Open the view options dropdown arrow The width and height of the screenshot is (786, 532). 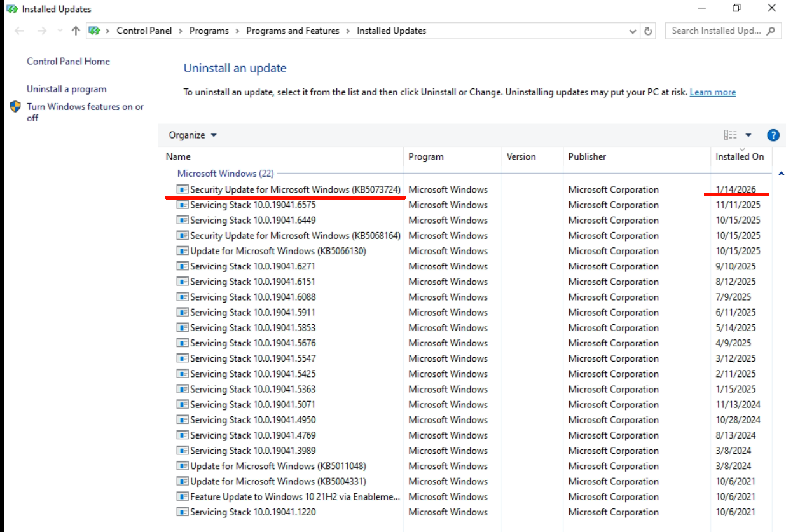[748, 135]
